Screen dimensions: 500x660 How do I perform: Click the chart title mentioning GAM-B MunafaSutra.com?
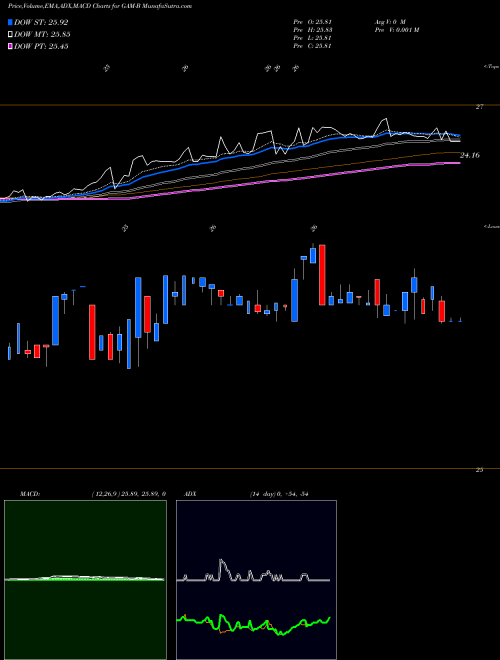pyautogui.click(x=100, y=6)
